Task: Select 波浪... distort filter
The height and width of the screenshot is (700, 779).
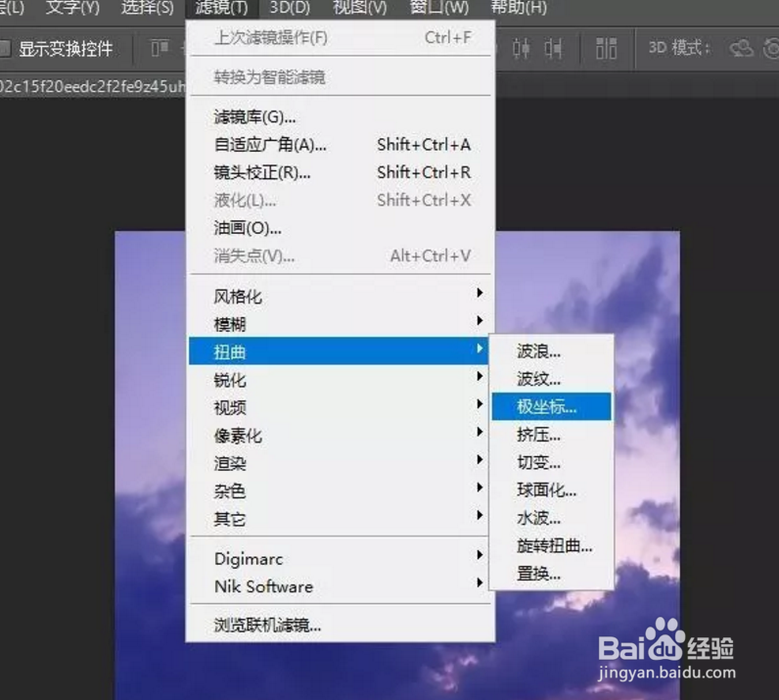Action: (x=551, y=351)
